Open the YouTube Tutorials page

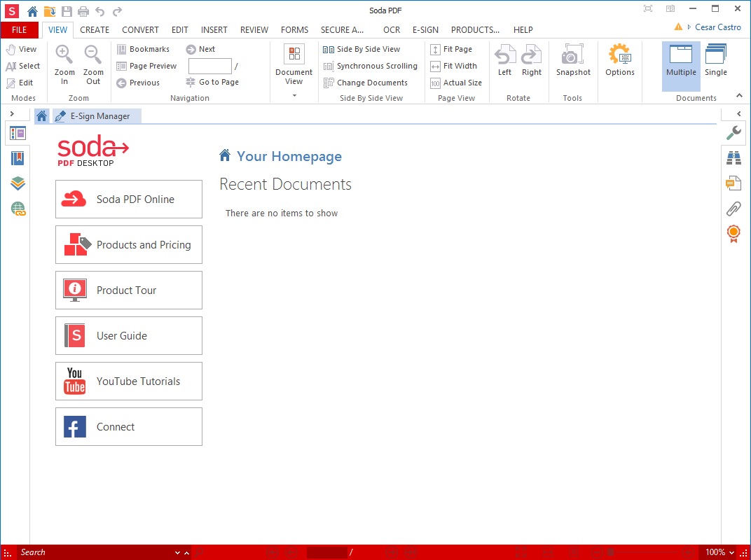click(x=128, y=381)
